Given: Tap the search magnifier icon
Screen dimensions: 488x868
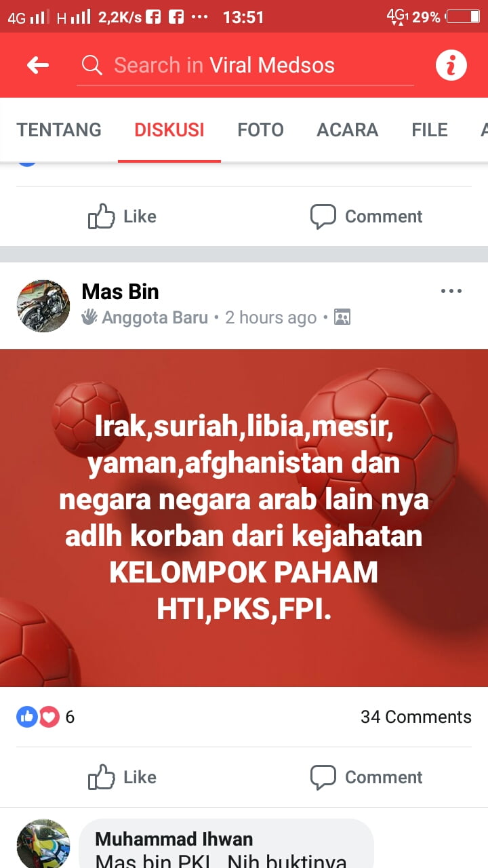Looking at the screenshot, I should click(91, 65).
